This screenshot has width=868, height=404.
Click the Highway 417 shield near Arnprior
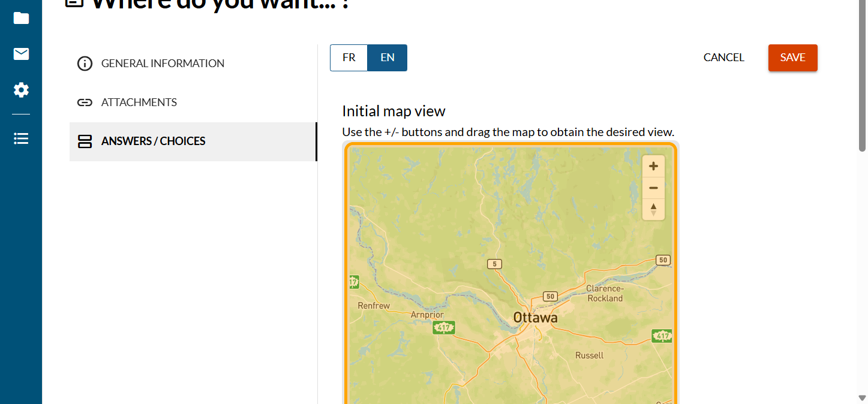pyautogui.click(x=444, y=327)
